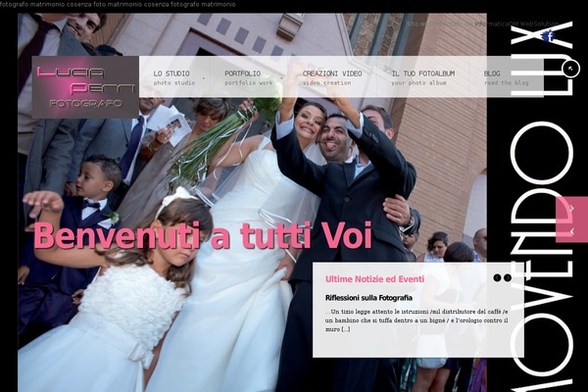Image resolution: width=588 pixels, height=392 pixels.
Task: Click the Lucia Perri Fotografo logo
Action: (85, 87)
